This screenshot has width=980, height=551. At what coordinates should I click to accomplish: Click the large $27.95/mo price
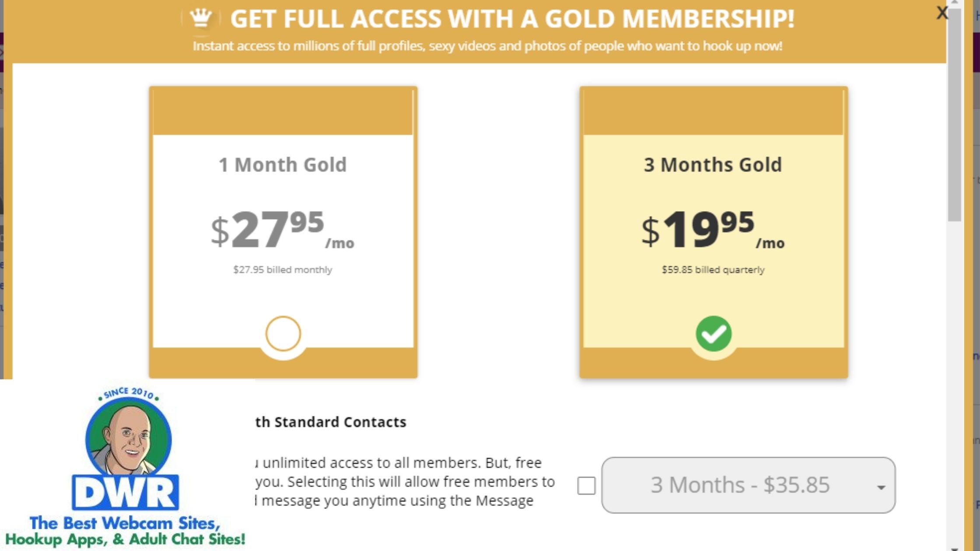click(282, 230)
